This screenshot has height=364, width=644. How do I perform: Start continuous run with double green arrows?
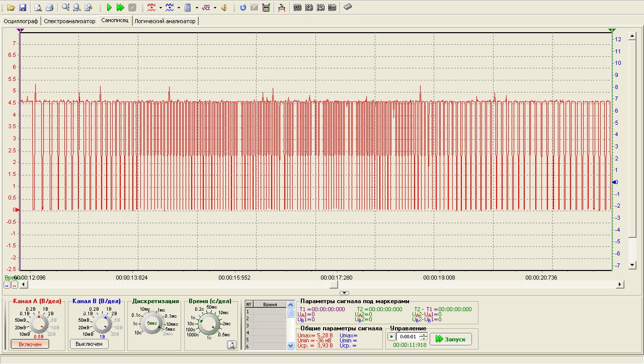click(120, 8)
